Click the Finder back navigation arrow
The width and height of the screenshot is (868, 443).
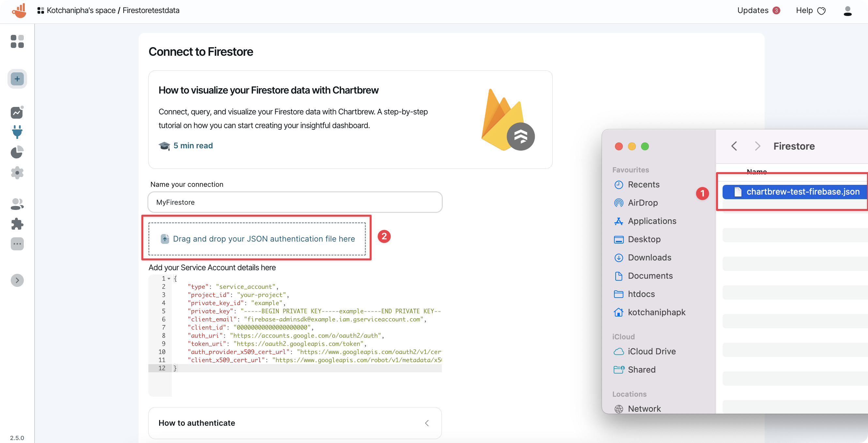(734, 146)
